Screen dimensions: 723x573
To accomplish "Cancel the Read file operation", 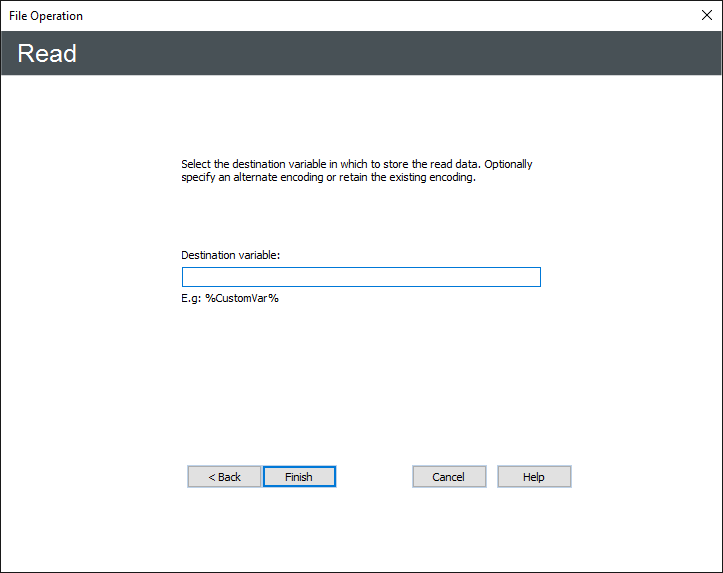I will coord(449,477).
